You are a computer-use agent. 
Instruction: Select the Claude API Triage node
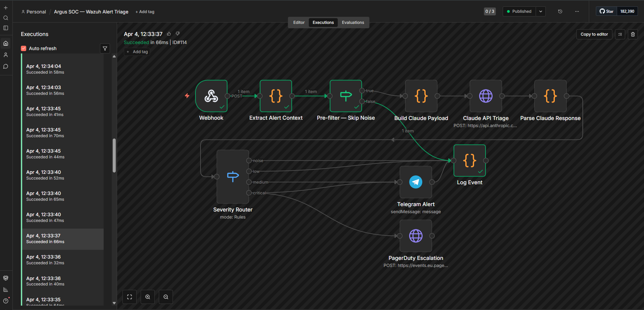coord(486,96)
